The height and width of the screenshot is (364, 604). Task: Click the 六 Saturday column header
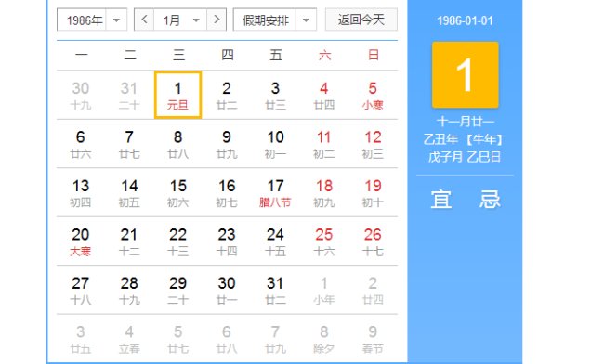click(x=324, y=55)
